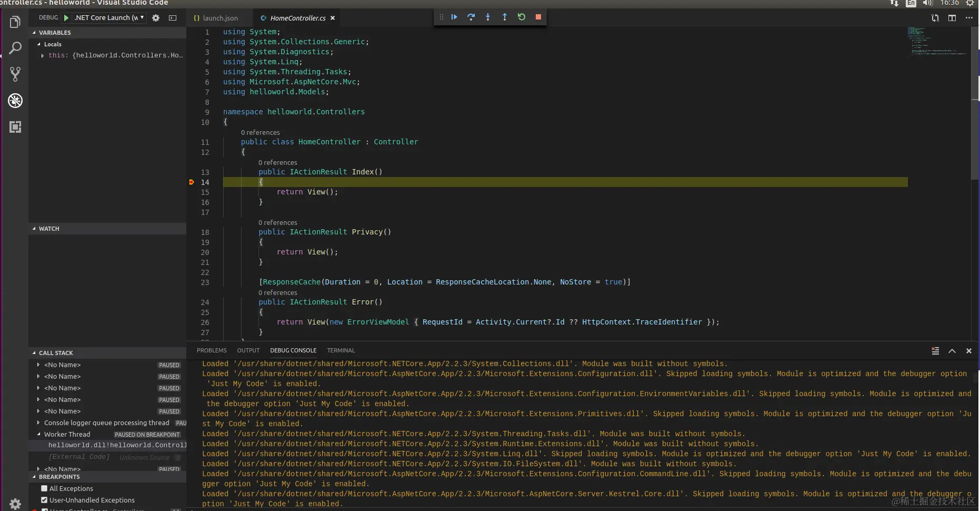Expand the 'this' variable
This screenshot has width=980, height=511.
point(43,55)
